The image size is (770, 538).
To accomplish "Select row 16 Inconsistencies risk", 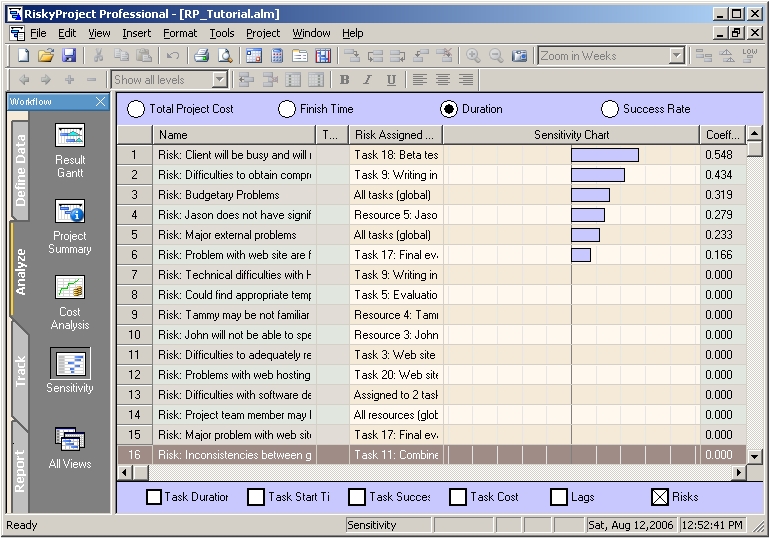I will click(431, 455).
